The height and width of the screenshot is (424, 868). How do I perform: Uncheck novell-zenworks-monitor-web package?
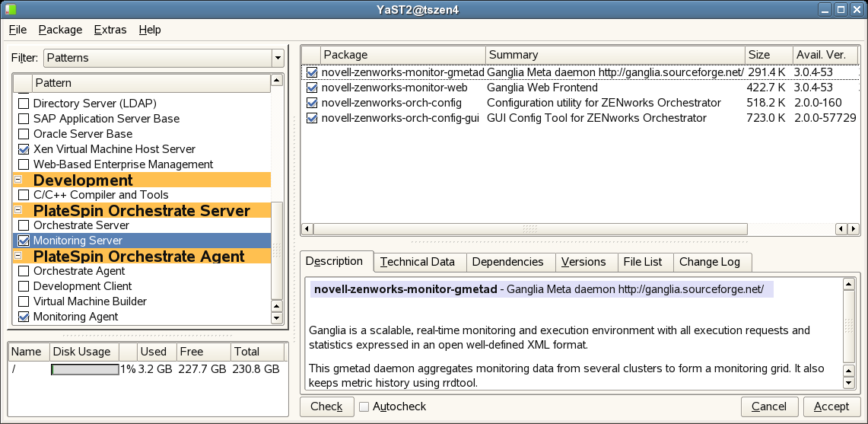312,88
